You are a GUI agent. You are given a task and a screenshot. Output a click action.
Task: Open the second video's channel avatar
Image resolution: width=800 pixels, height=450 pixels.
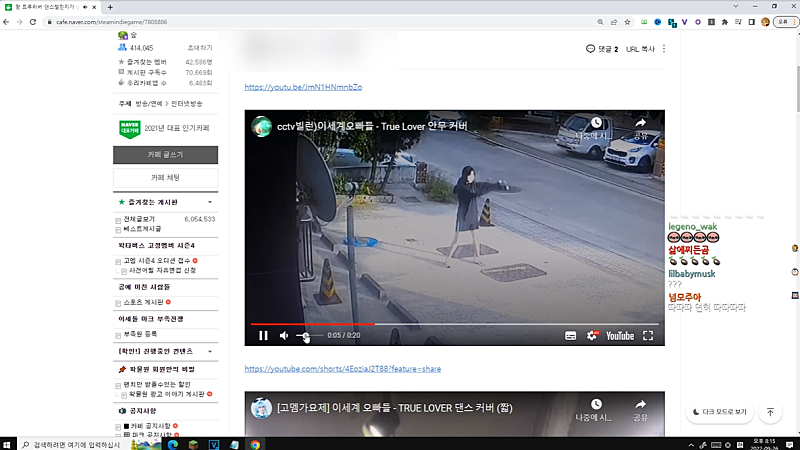pos(261,408)
